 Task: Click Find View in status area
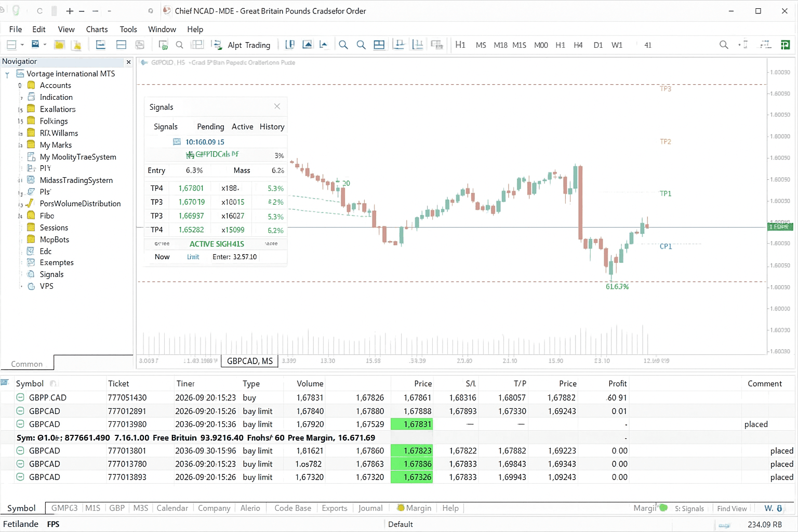tap(732, 509)
